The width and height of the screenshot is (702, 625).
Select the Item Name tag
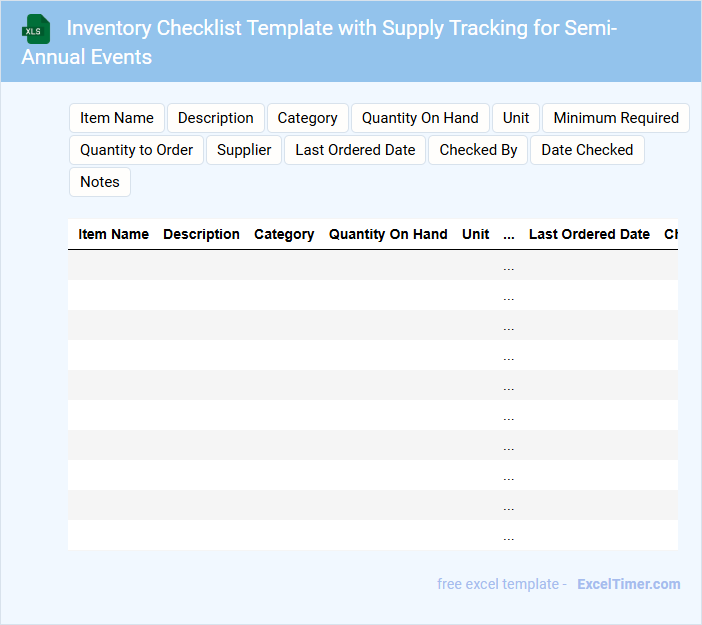coord(117,118)
